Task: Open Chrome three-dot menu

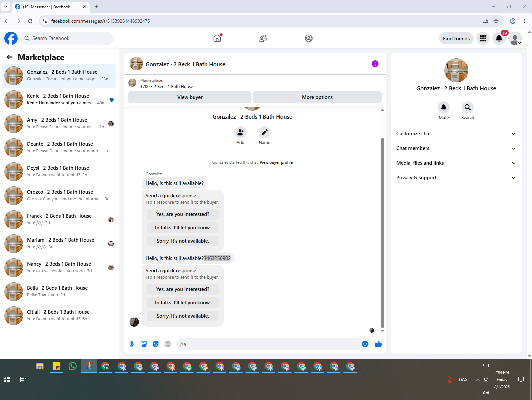Action: 525,21
